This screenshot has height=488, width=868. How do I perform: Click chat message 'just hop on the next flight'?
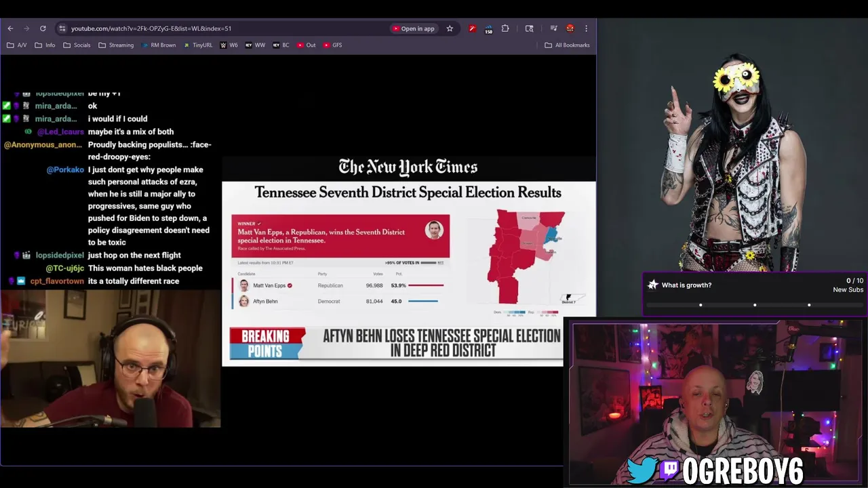coord(134,256)
